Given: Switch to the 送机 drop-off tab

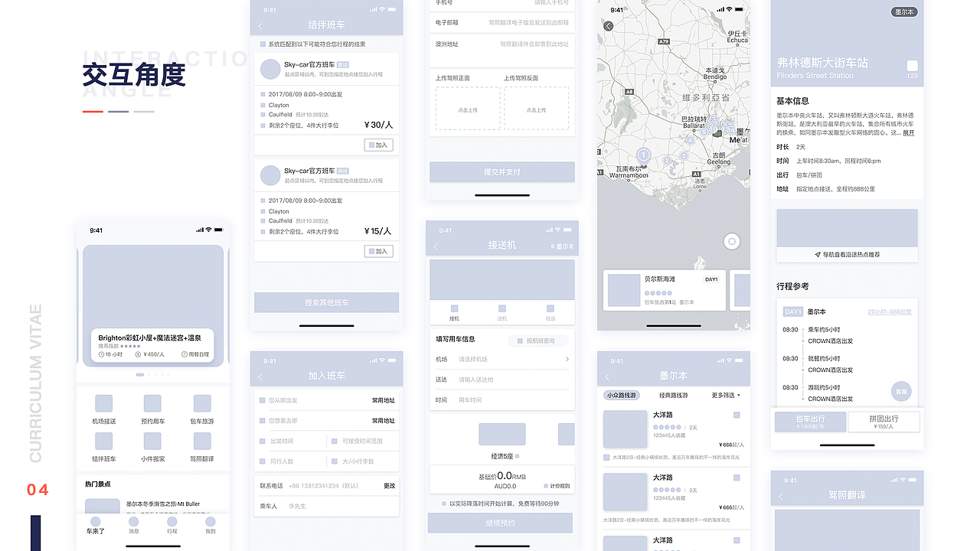Looking at the screenshot, I should click(502, 312).
